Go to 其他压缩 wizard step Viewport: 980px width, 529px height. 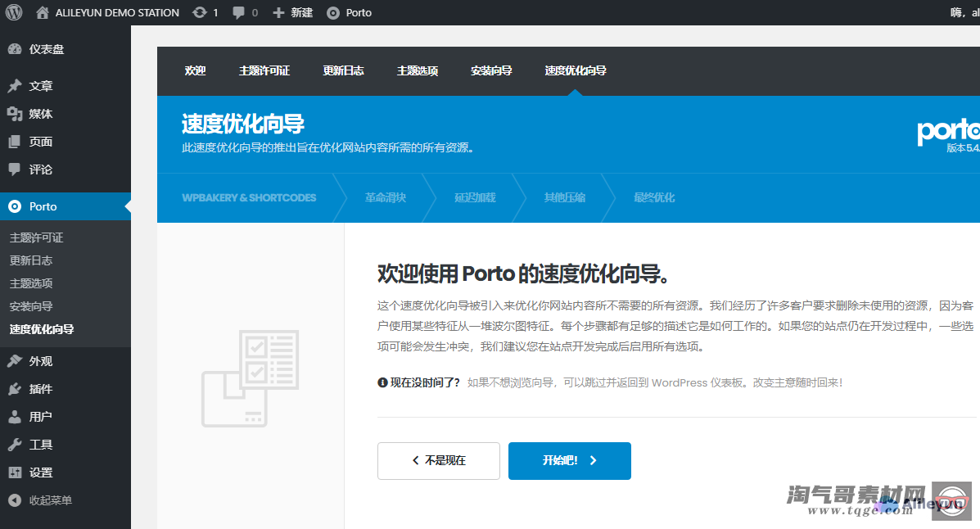pyautogui.click(x=564, y=197)
